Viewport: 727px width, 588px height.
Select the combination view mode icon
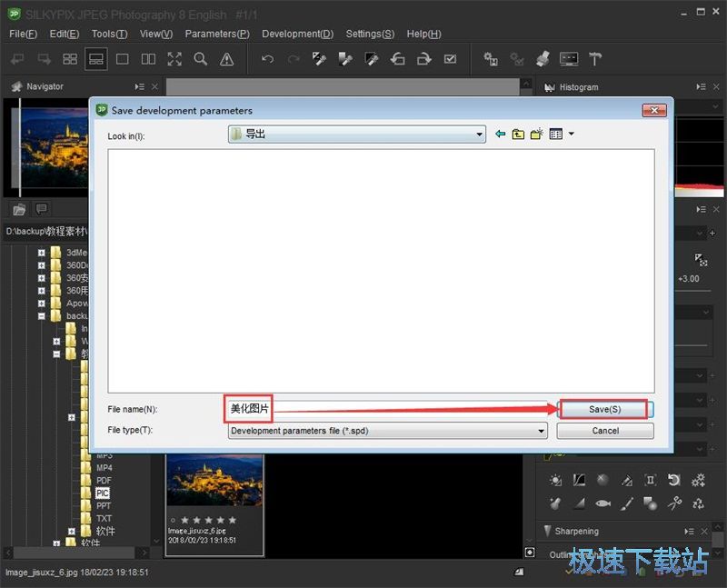coord(96,59)
